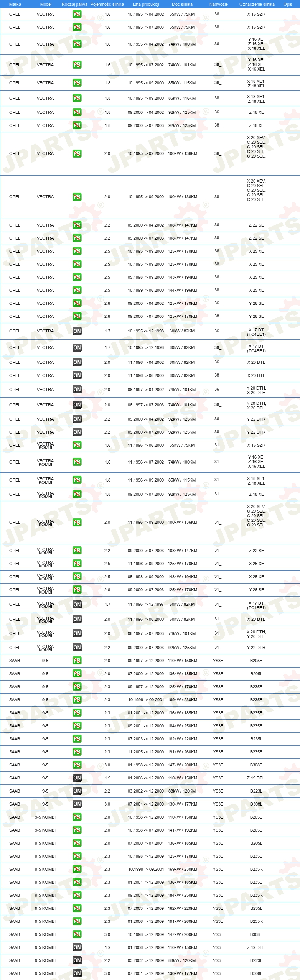Click the Opis column header

coord(288,4)
